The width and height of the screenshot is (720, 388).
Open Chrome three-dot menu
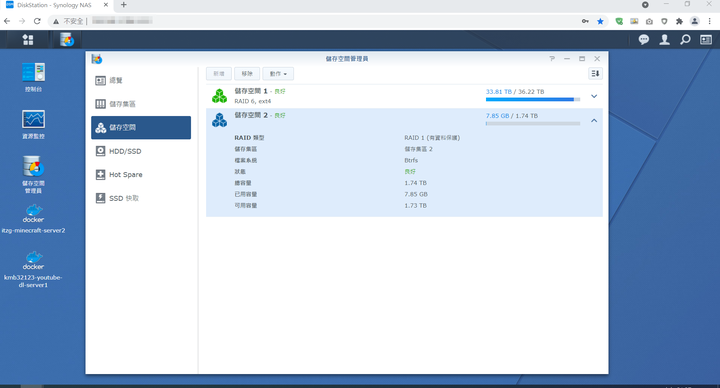[x=710, y=21]
